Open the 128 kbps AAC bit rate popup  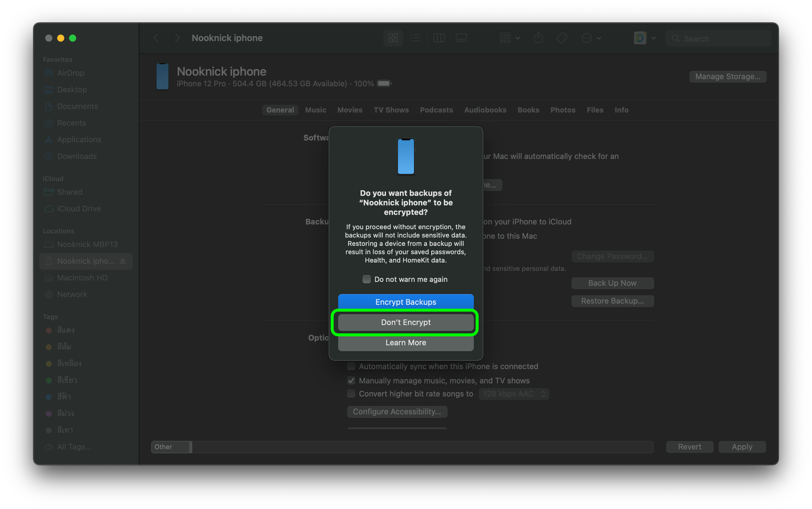[514, 394]
